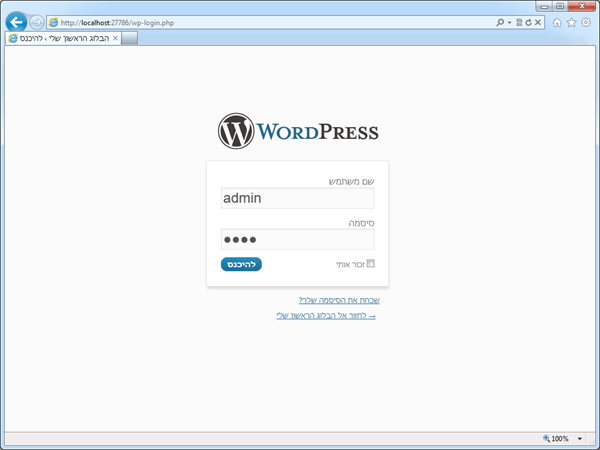Click the compatibility view icon
The height and width of the screenshot is (450, 600).
519,23
